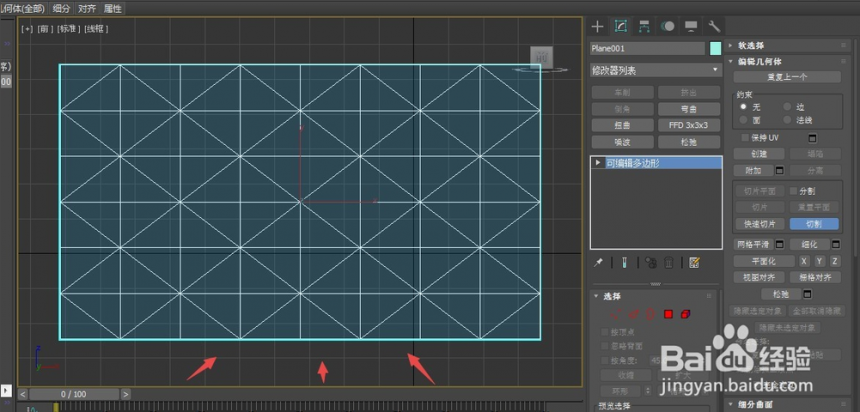Toggle 分割 checkbox
The width and height of the screenshot is (860, 412).
tap(793, 191)
